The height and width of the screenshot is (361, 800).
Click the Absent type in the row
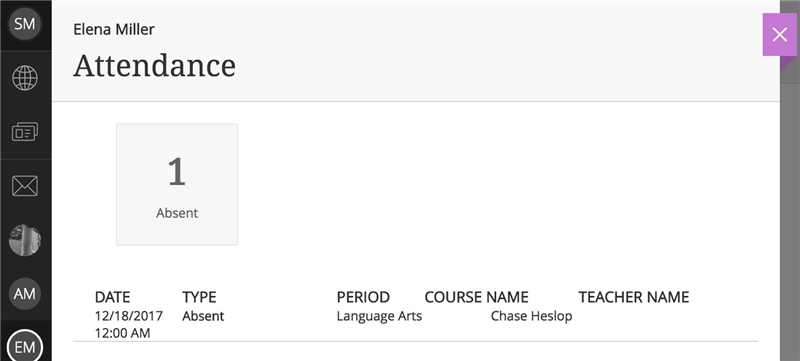click(203, 316)
